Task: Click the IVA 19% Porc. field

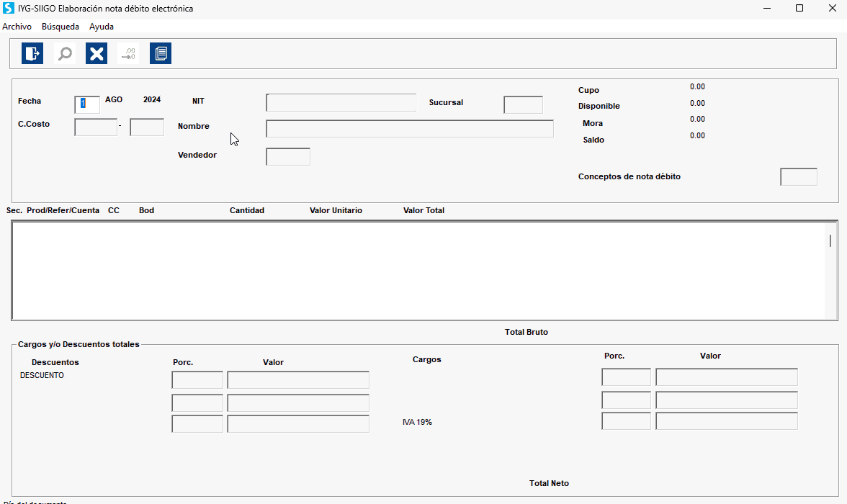Action: (x=627, y=421)
